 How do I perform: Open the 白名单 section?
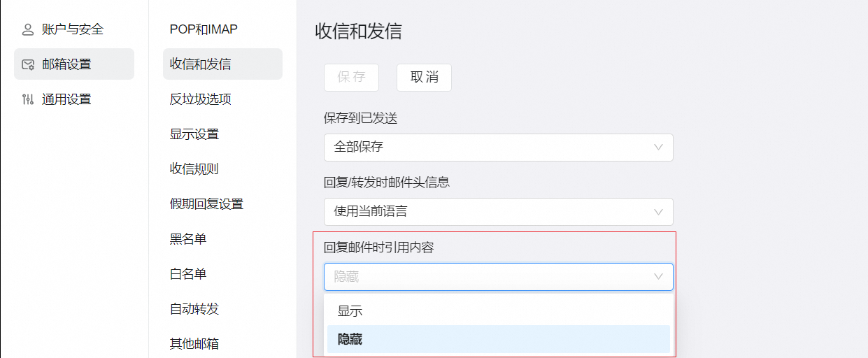(188, 274)
